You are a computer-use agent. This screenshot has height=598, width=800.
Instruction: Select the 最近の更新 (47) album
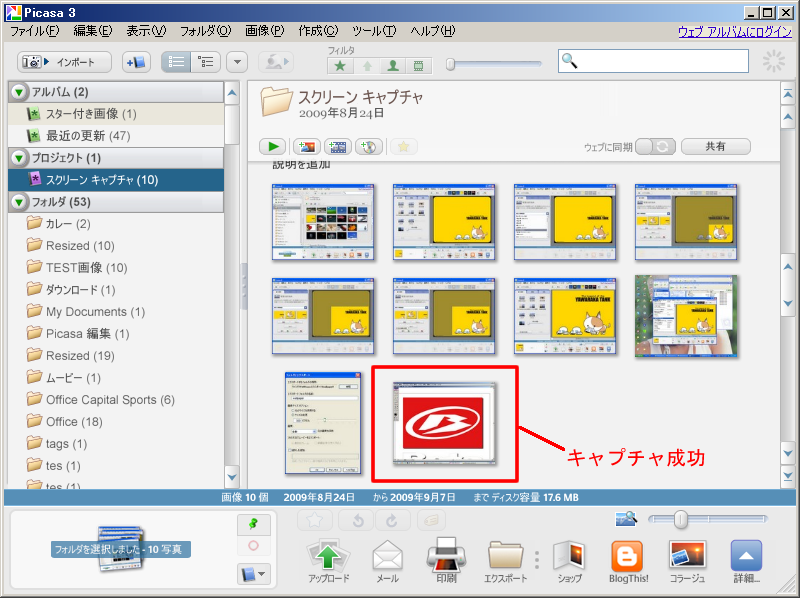(116, 136)
